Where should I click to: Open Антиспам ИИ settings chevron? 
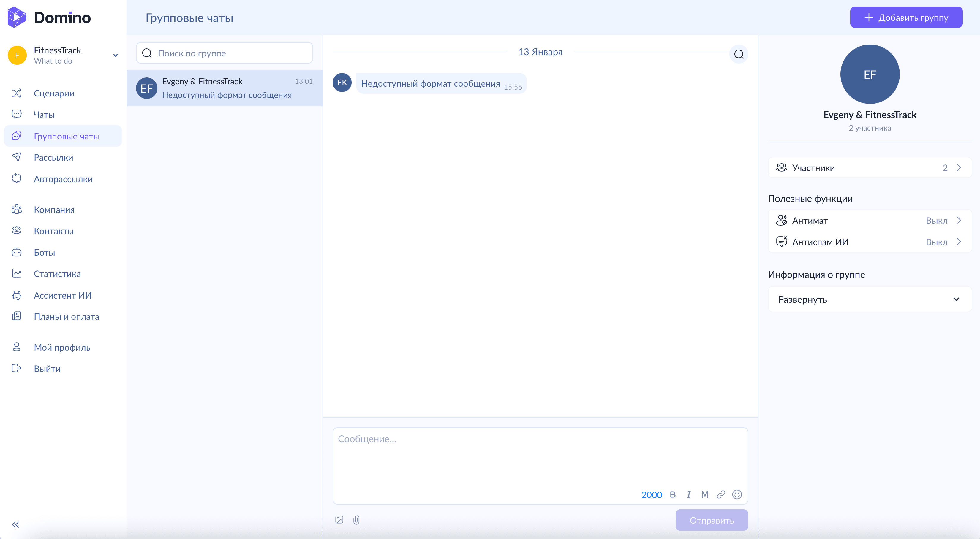959,242
